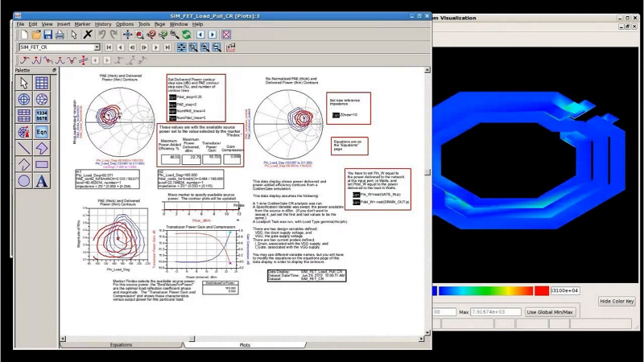Insert a numeric list from Palette
Viewport: 644px width, 362px height.
42,116
